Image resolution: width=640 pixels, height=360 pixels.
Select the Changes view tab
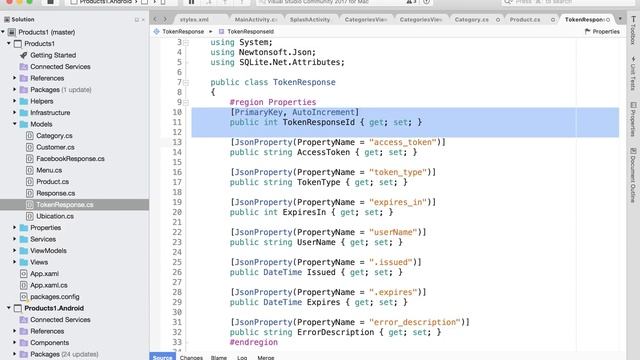pos(191,358)
